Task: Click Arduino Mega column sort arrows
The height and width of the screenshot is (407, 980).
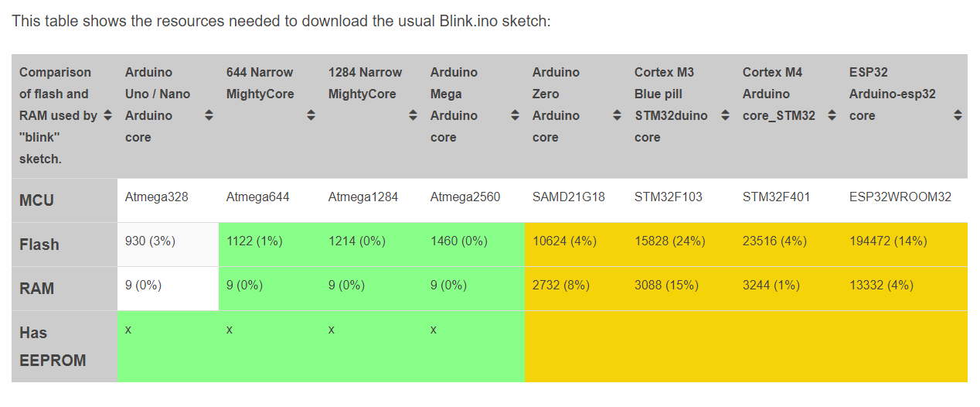Action: pyautogui.click(x=515, y=115)
